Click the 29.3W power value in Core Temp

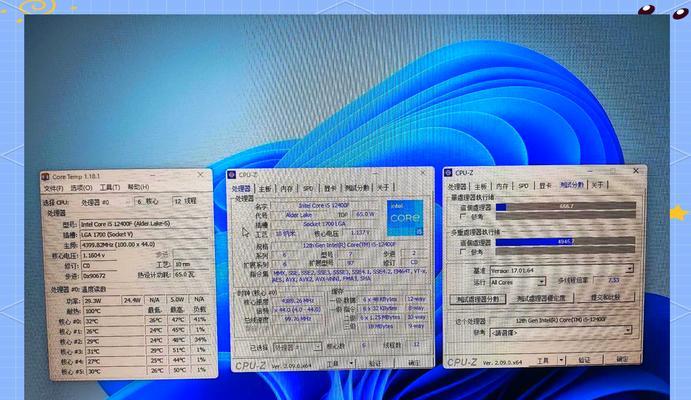pos(101,301)
